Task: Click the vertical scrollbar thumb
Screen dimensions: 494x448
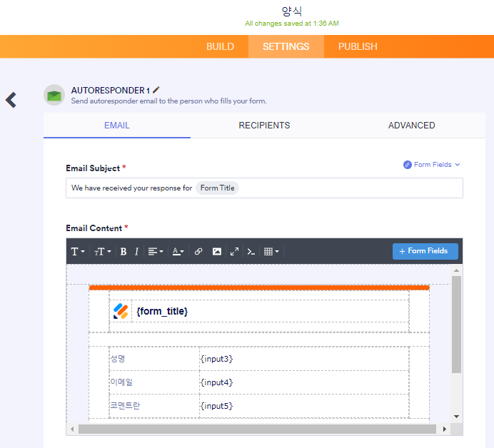Action: (x=456, y=325)
